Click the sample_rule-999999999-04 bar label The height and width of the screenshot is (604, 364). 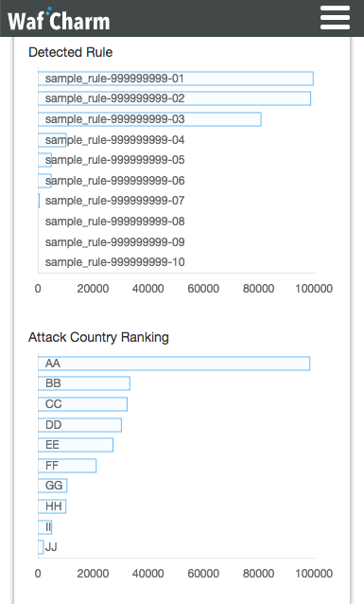click(x=115, y=140)
